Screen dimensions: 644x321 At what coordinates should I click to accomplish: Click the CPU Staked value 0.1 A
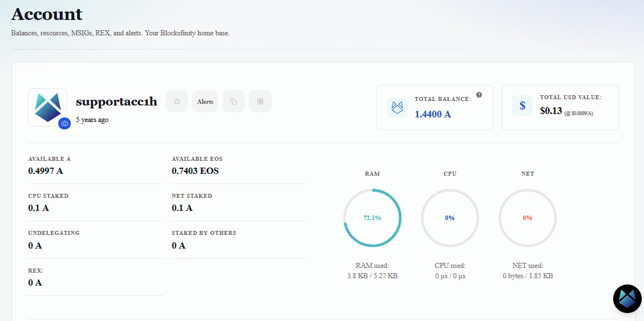click(39, 208)
